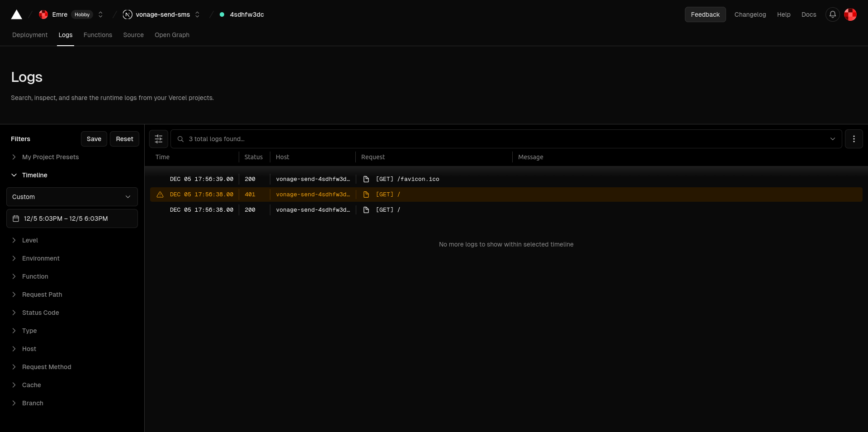Click the Feedback button
Image resolution: width=868 pixels, height=432 pixels.
point(705,14)
